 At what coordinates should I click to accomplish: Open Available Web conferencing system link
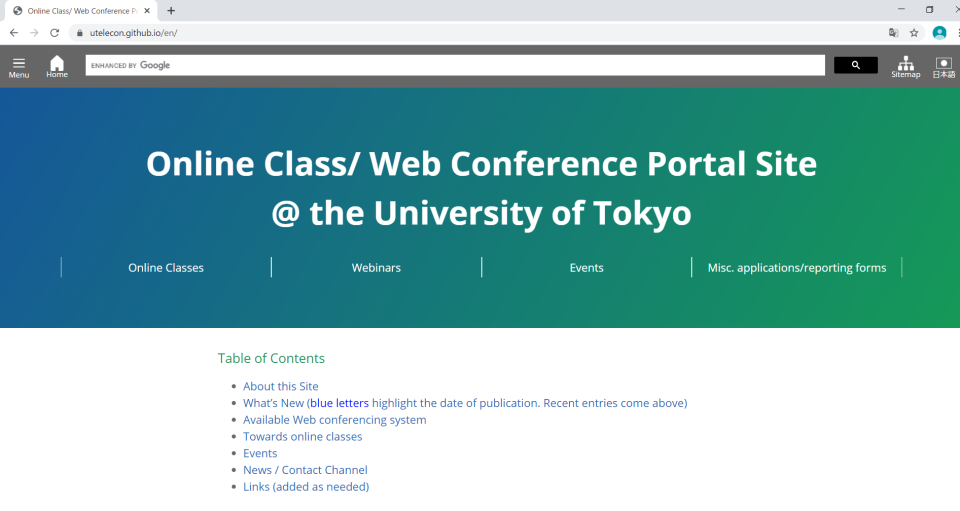(334, 420)
